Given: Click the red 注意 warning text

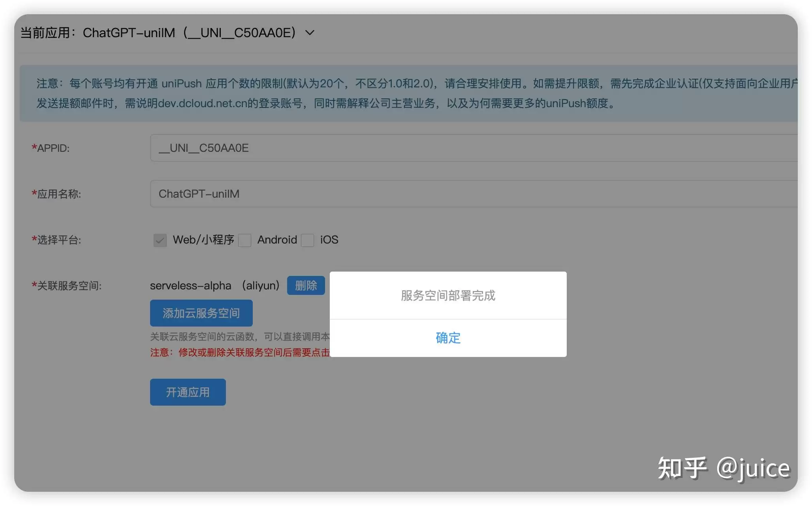Looking at the screenshot, I should (239, 353).
